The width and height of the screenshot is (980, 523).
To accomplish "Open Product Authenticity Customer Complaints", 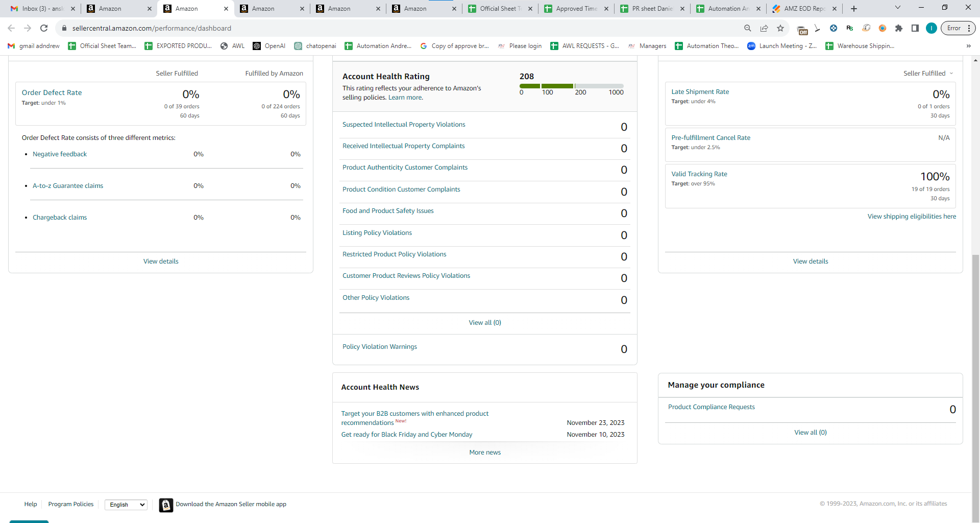I will [405, 168].
